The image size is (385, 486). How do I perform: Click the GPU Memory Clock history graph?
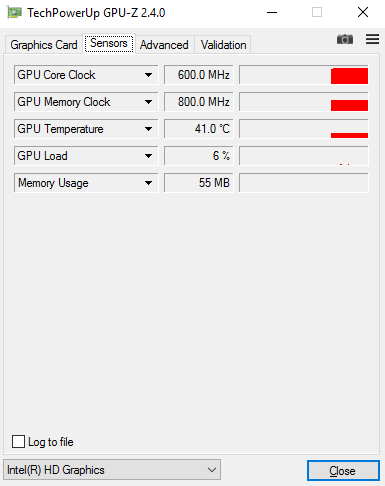(304, 102)
